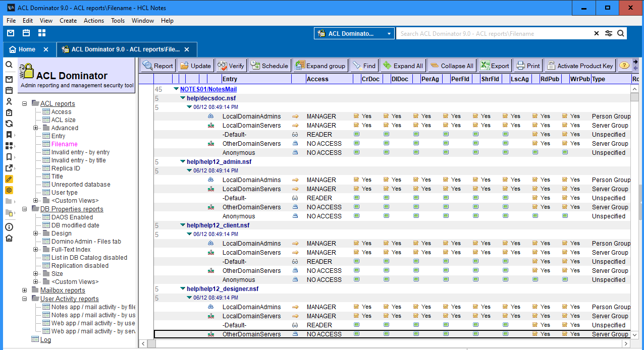Click the Export toolbar button
Screen dimensions: 644x350
[x=495, y=66]
